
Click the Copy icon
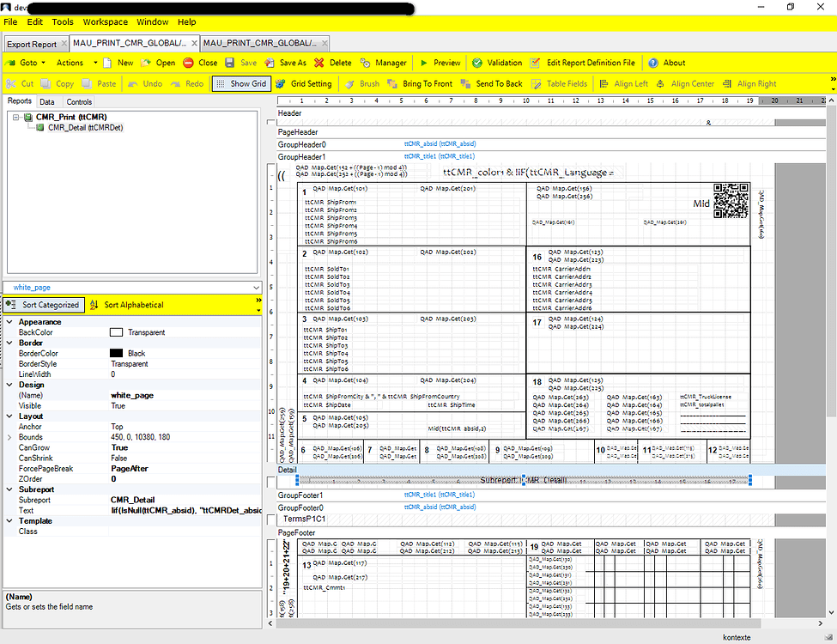pos(46,84)
